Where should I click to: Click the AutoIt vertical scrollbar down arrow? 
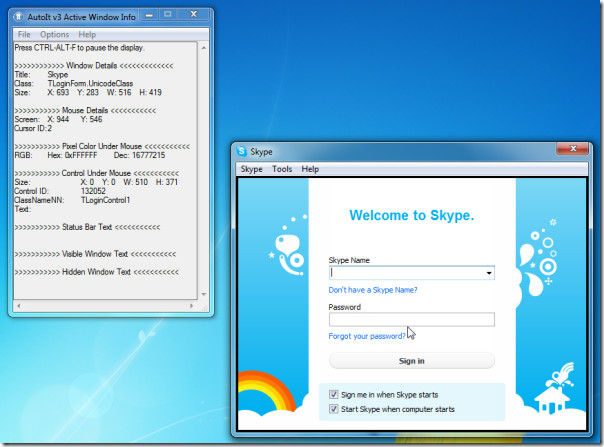click(204, 295)
